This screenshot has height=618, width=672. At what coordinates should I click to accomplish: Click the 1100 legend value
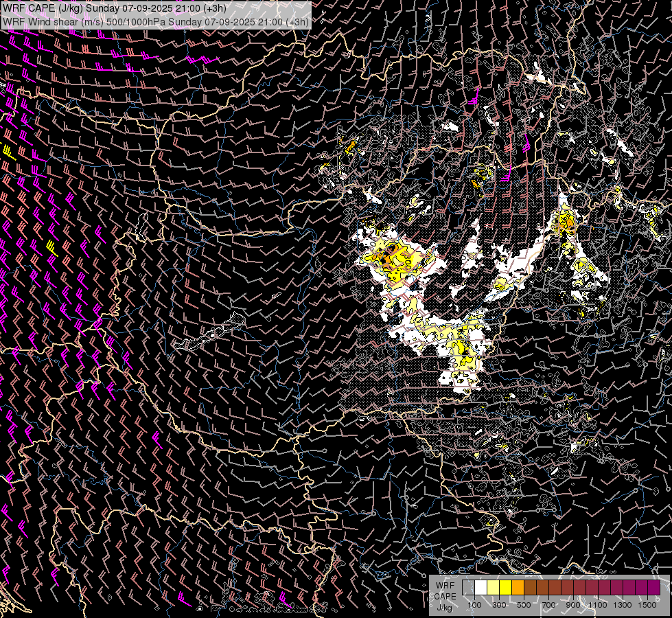click(x=597, y=605)
